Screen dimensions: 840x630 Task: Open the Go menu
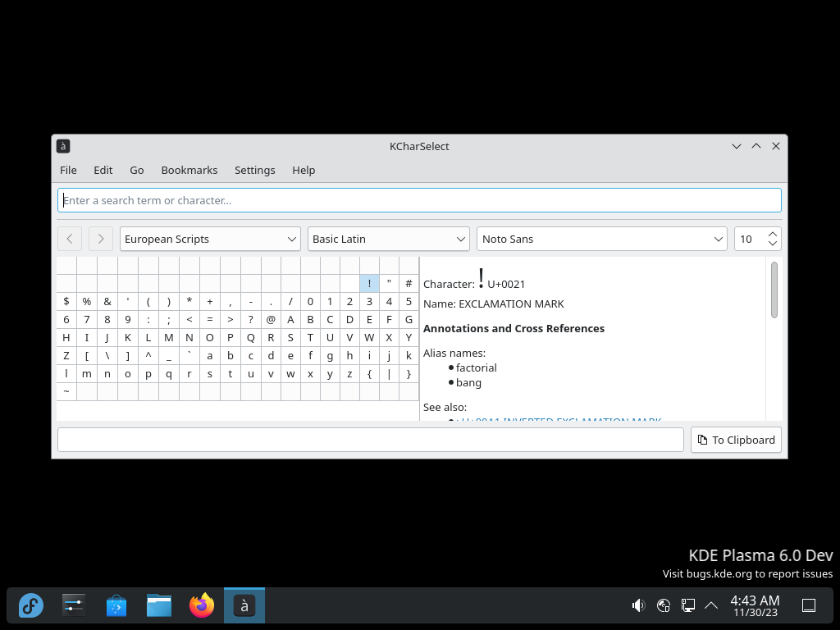[137, 170]
